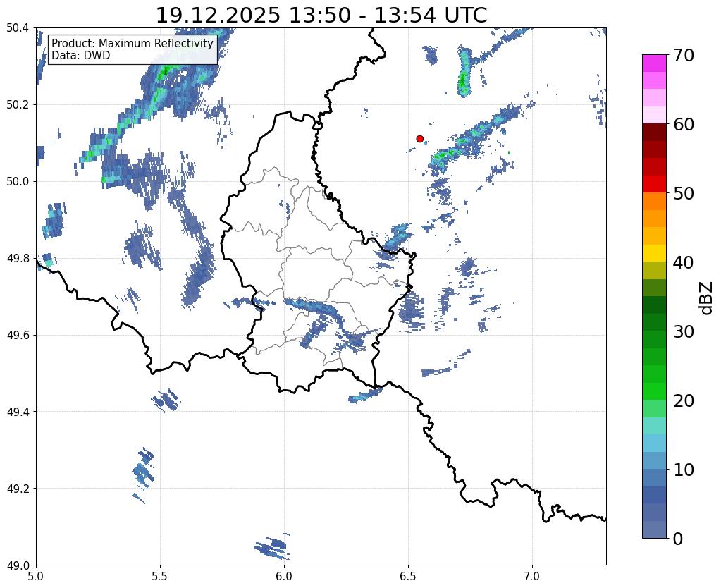Screen dimensions: 721x588
Task: Select the bright red colorbar segment at 50
Action: [x=654, y=184]
